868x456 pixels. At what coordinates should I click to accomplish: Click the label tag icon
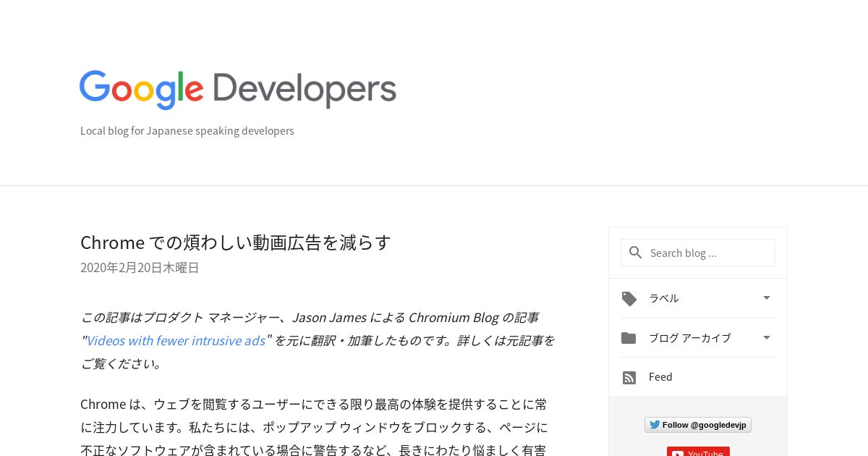629,298
